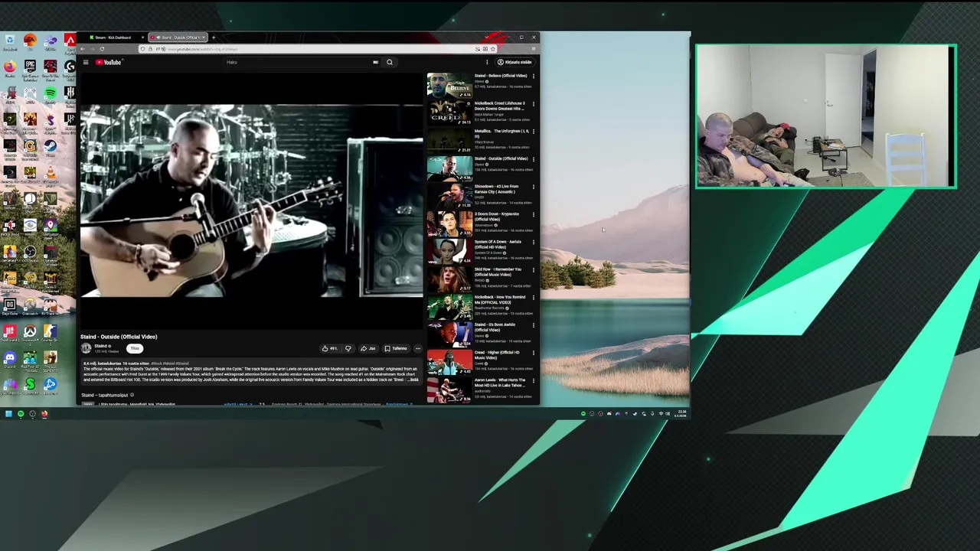Open options menu for Staind Believe suggestion
The height and width of the screenshot is (551, 980).
click(x=534, y=76)
